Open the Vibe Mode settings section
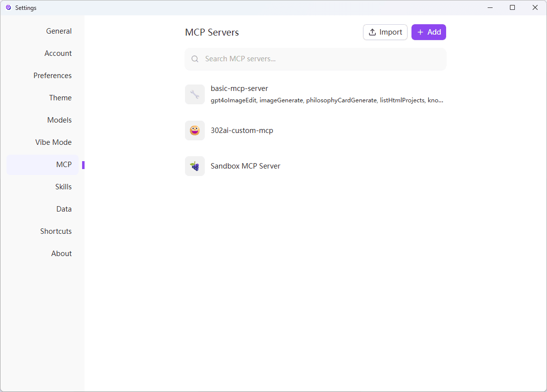The height and width of the screenshot is (392, 547). tap(53, 142)
